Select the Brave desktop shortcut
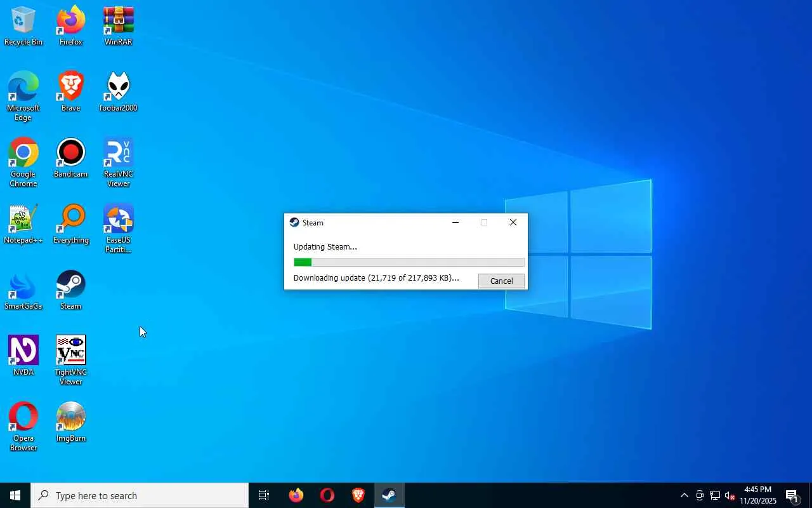 (x=71, y=93)
